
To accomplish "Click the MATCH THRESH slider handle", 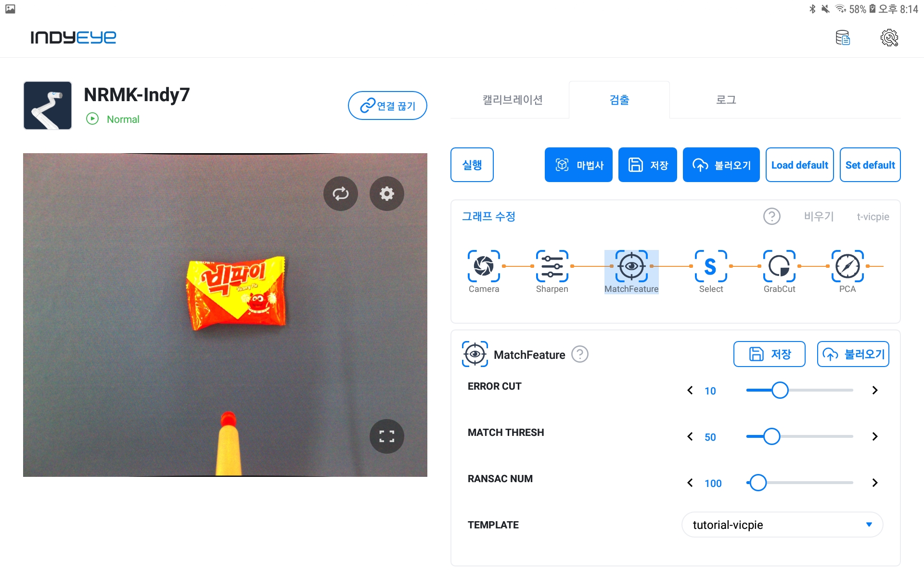I will tap(771, 436).
